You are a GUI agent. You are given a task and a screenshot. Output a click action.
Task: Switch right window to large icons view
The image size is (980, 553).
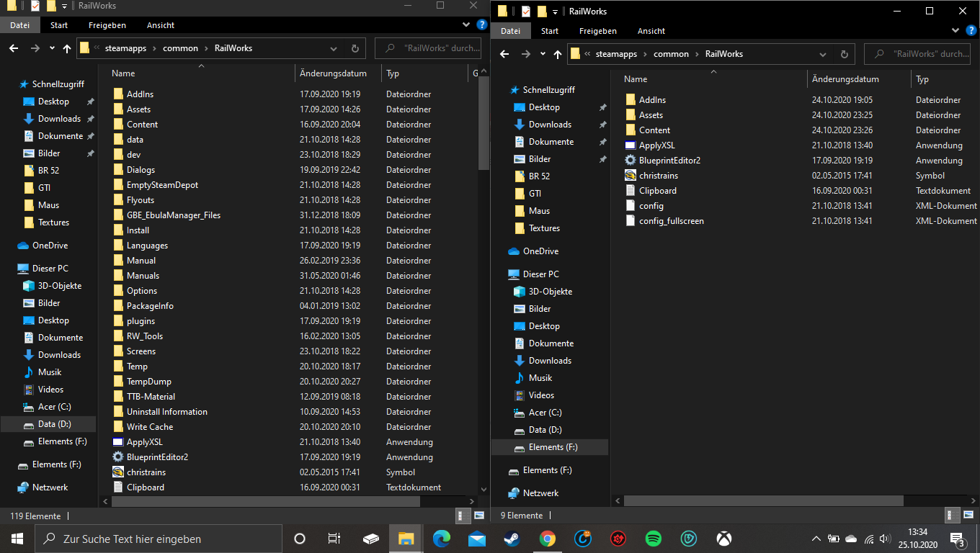[x=967, y=515]
